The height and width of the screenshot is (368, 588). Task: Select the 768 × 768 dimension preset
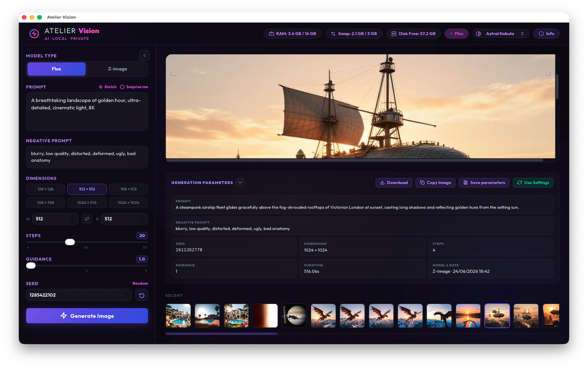[x=45, y=203]
